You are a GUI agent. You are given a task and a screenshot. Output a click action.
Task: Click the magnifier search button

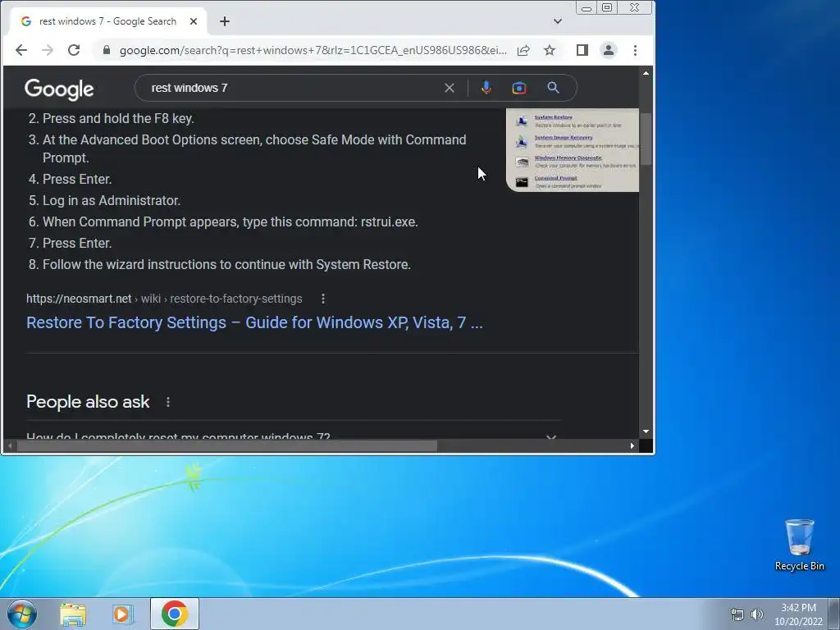pos(554,88)
